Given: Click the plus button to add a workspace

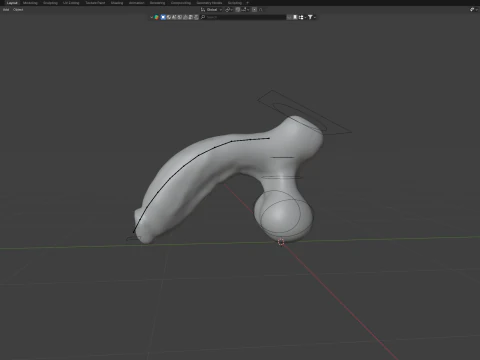Looking at the screenshot, I should tap(247, 3).
